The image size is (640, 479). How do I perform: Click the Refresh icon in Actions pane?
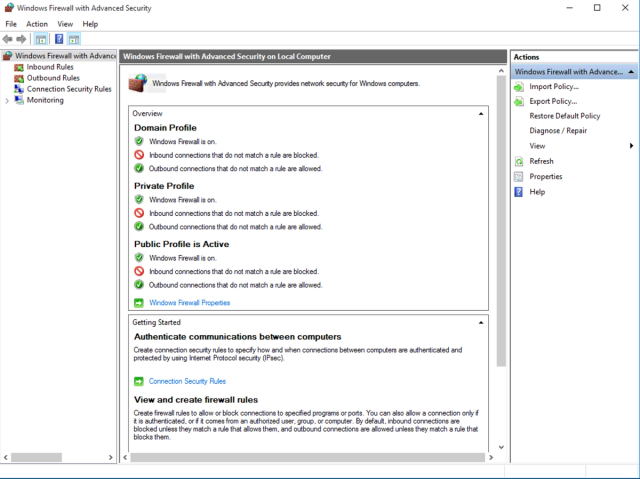(519, 162)
